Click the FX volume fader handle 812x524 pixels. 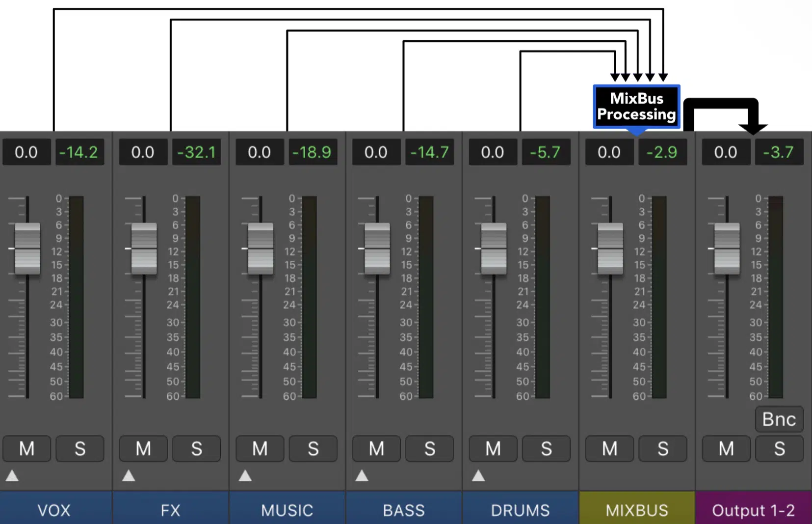click(144, 248)
